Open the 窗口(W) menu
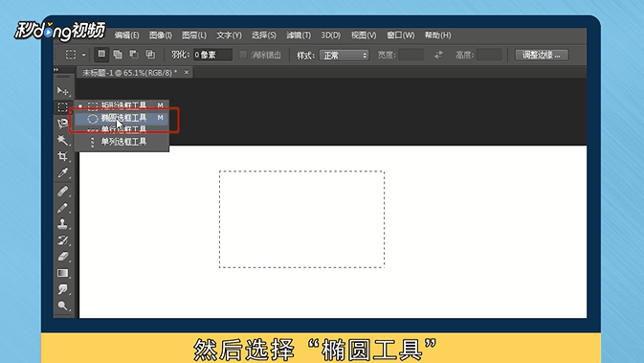This screenshot has height=363, width=644. [x=400, y=35]
